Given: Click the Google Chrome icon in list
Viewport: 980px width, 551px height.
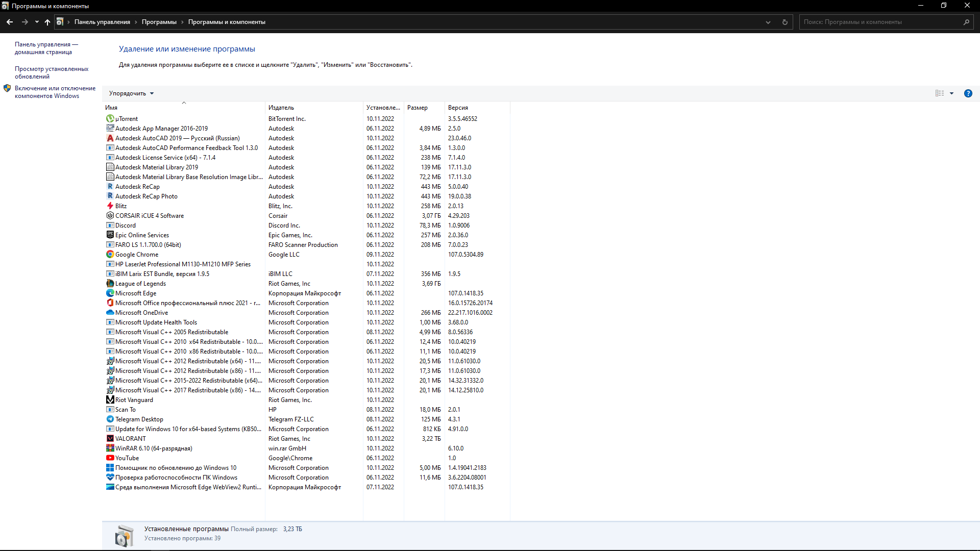Looking at the screenshot, I should [110, 254].
